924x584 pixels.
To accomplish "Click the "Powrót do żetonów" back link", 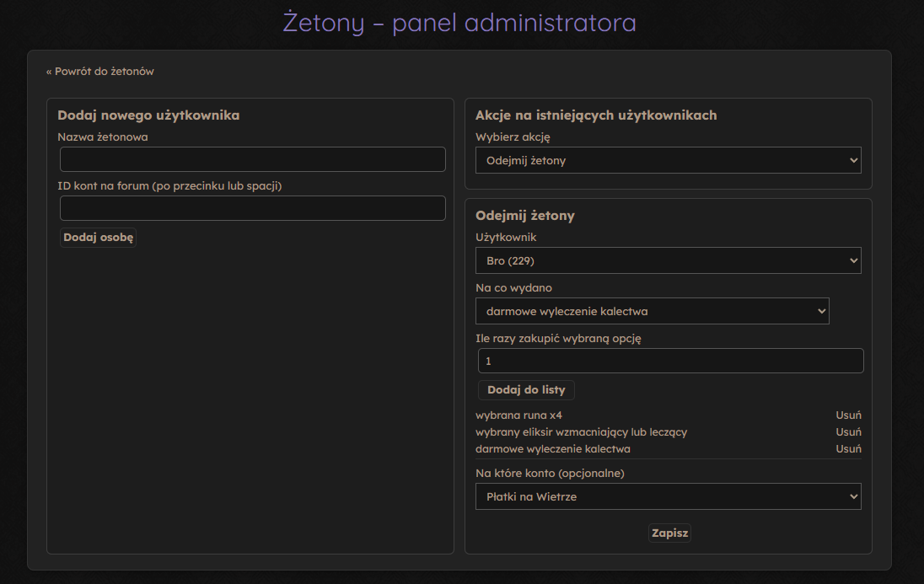I will [99, 72].
